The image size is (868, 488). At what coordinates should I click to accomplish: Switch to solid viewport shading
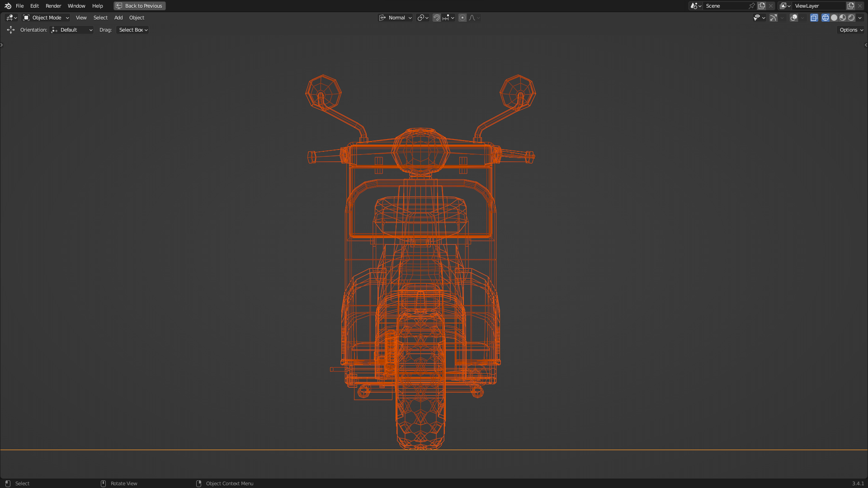tap(834, 18)
